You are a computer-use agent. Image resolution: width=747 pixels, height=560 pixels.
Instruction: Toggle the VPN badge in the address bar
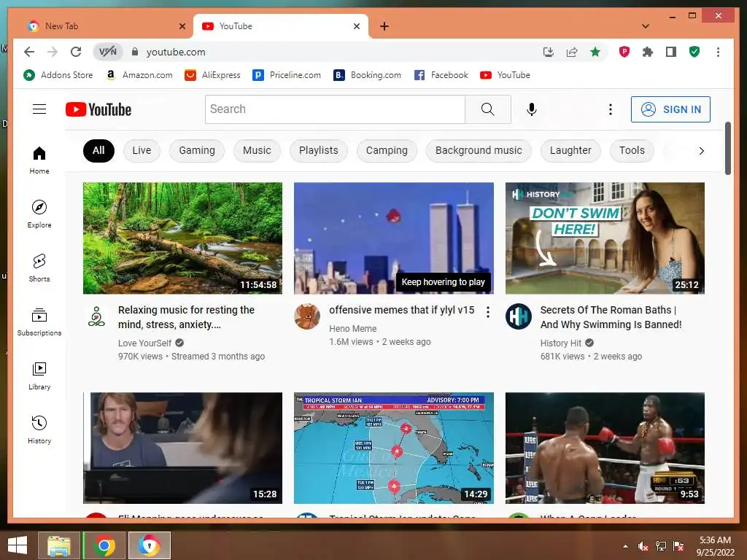click(108, 52)
